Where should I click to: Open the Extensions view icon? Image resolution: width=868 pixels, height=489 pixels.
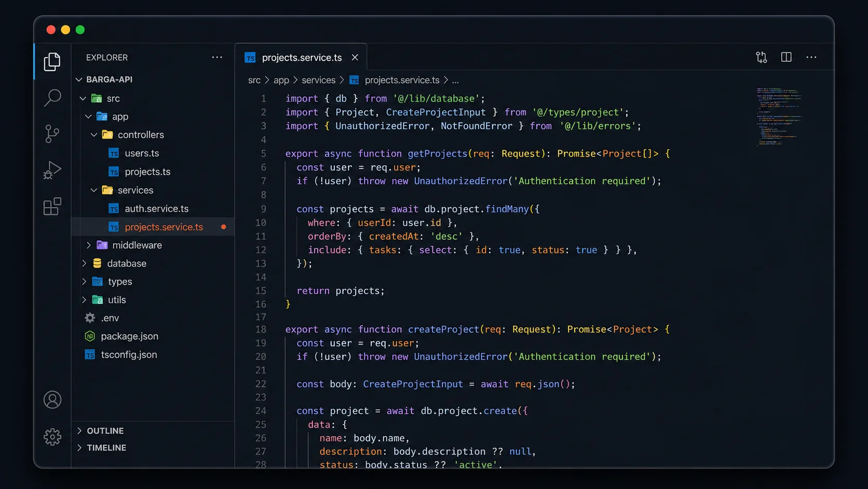(52, 206)
